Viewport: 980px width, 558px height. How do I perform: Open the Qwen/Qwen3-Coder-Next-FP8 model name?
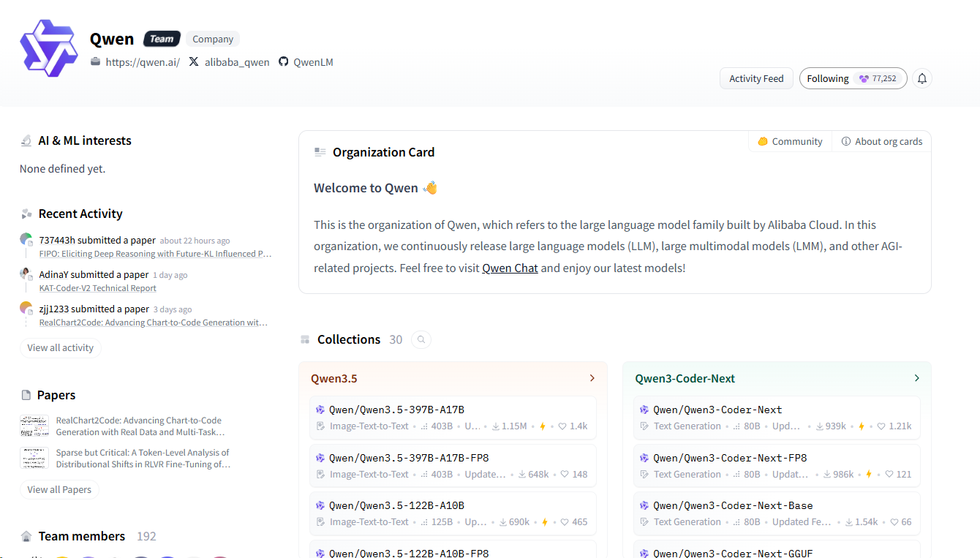[x=730, y=458]
